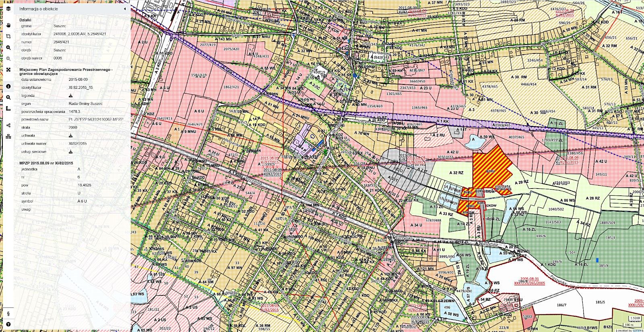
Task: Select the measurement ruler tool
Action: point(8,109)
